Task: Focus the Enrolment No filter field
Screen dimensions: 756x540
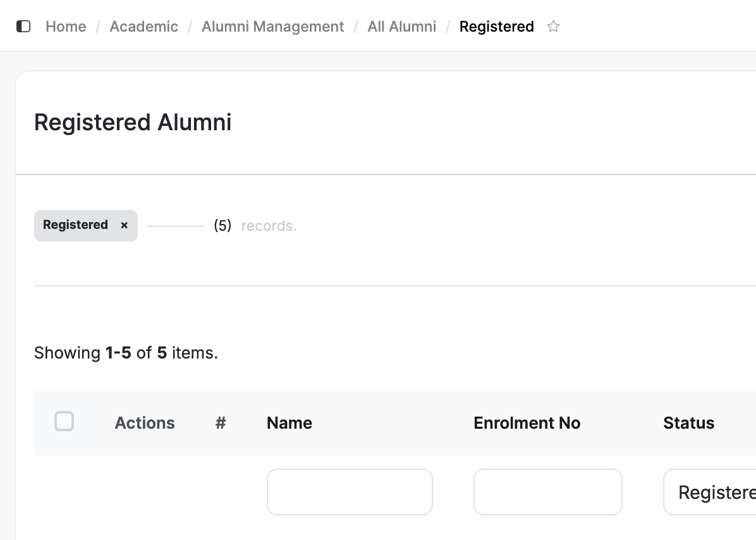Action: pyautogui.click(x=547, y=492)
